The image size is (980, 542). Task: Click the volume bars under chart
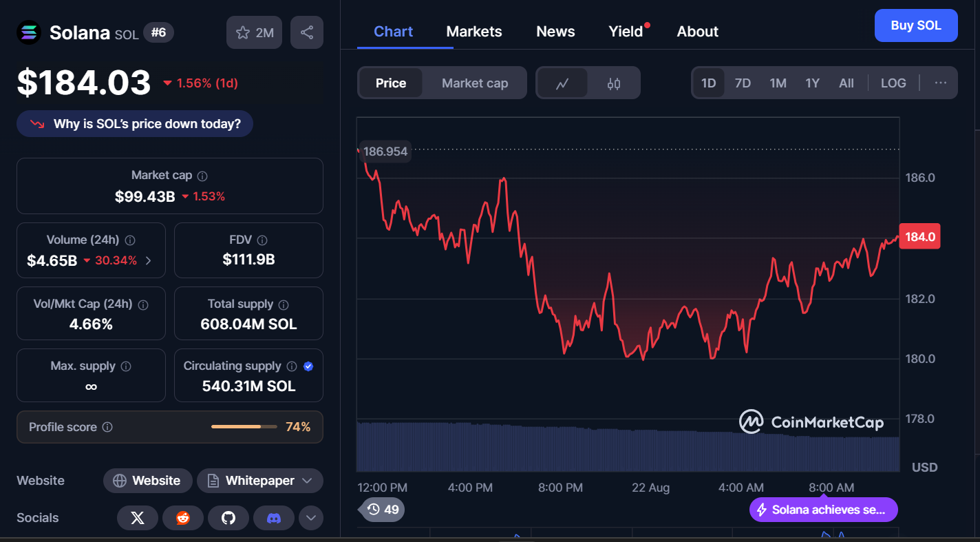[628, 447]
